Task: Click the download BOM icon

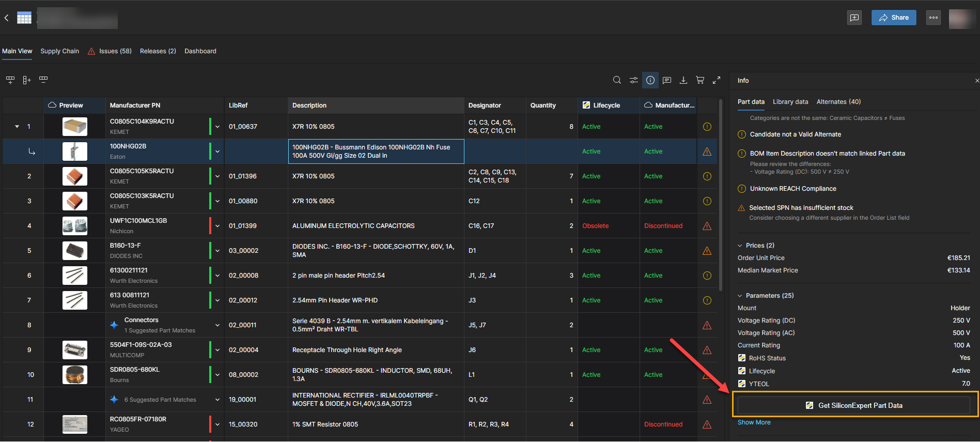Action: pyautogui.click(x=683, y=80)
